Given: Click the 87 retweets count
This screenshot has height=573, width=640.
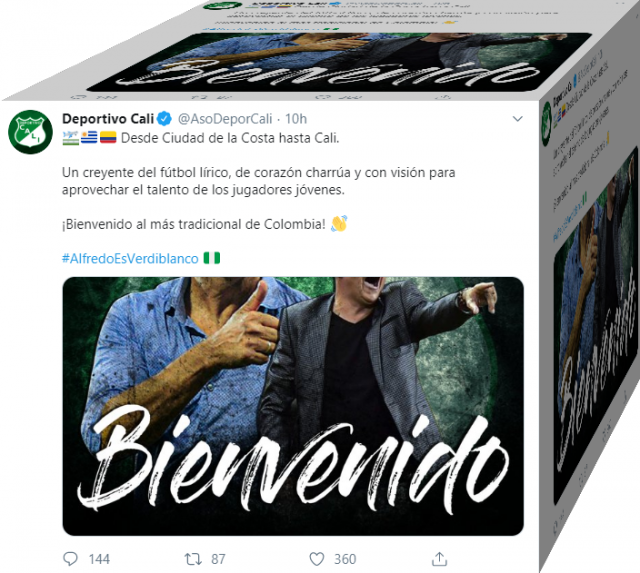Looking at the screenshot, I should (218, 559).
